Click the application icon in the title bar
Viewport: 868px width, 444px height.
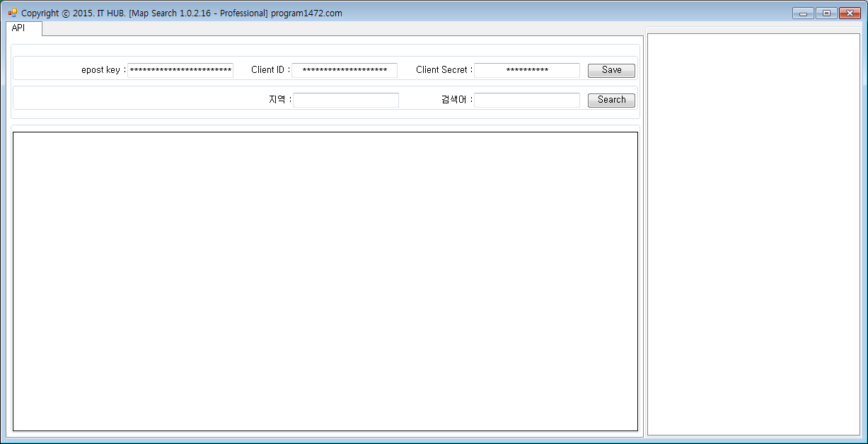[13, 13]
